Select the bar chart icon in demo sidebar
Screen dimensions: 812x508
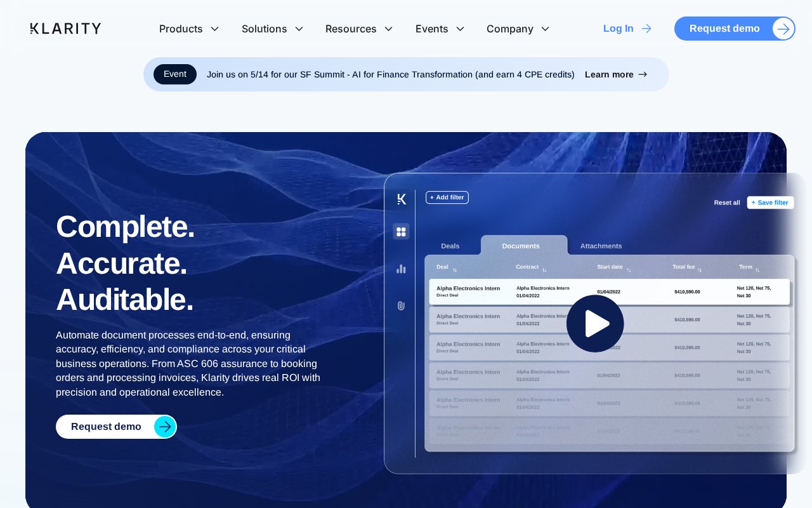[401, 269]
